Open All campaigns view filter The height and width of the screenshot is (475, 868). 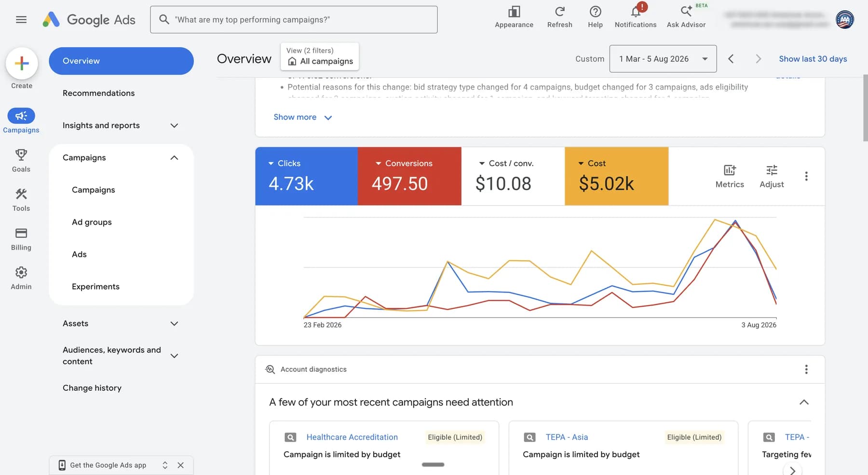pyautogui.click(x=320, y=56)
